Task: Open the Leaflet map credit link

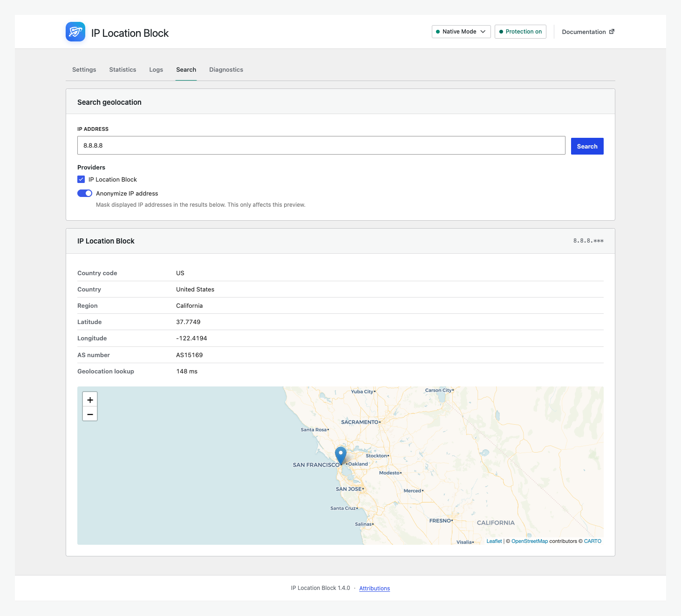Action: coord(494,541)
